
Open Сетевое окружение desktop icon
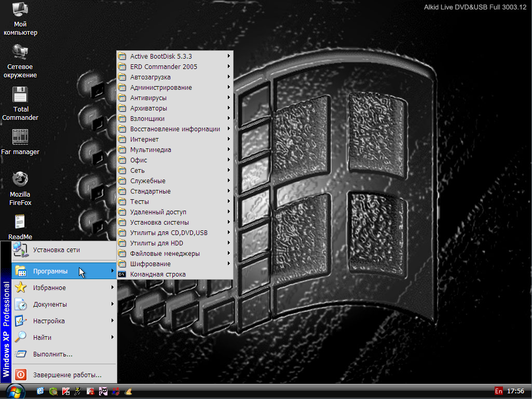pyautogui.click(x=20, y=52)
